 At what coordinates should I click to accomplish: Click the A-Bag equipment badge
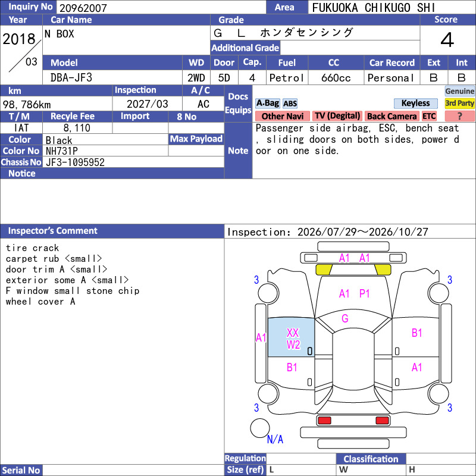(x=267, y=103)
